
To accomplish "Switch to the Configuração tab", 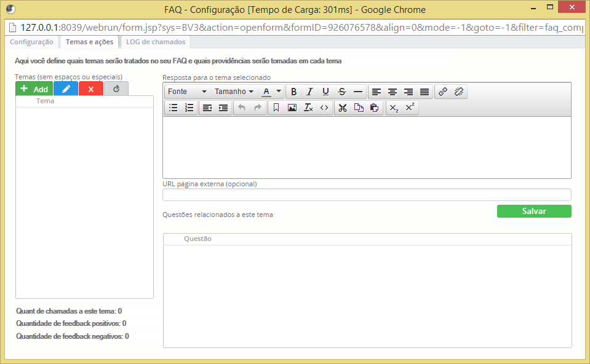I will tap(32, 42).
